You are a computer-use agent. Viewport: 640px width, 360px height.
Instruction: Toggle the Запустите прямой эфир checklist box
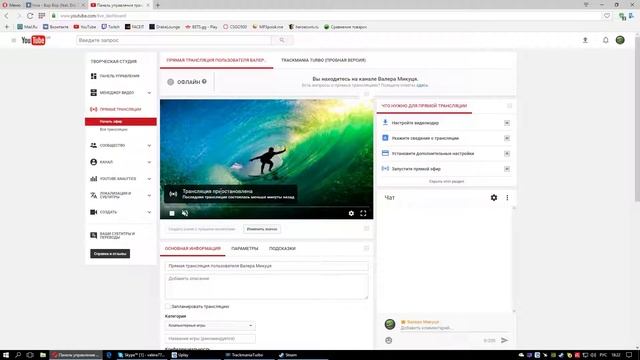tap(507, 169)
